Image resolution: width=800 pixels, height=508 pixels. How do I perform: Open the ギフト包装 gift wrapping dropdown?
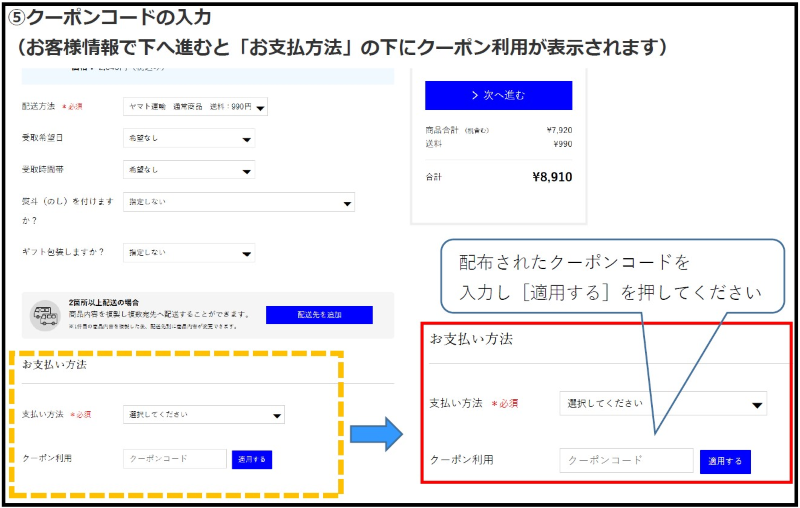(189, 253)
